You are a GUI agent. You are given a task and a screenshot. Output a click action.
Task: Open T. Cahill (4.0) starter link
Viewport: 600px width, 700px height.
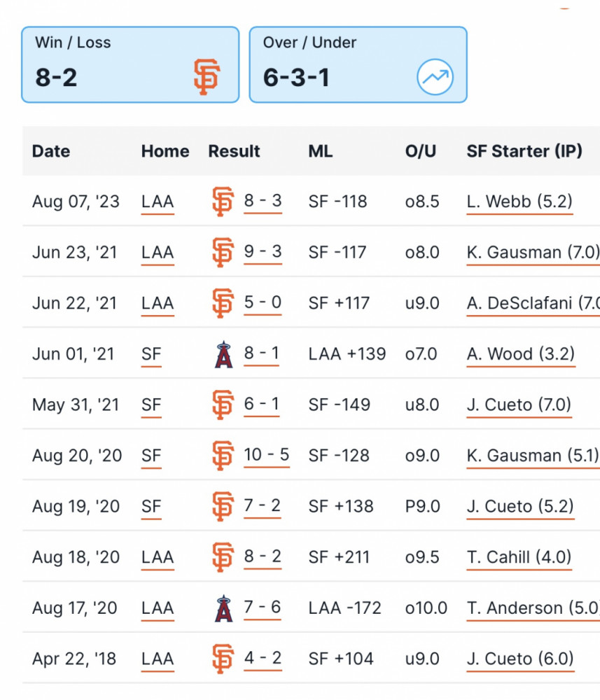click(519, 558)
